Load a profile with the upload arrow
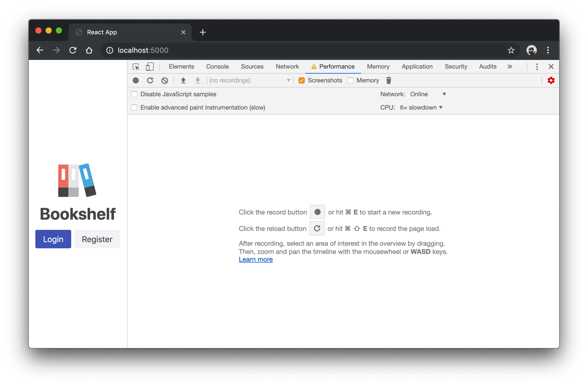The height and width of the screenshot is (386, 588). tap(183, 80)
